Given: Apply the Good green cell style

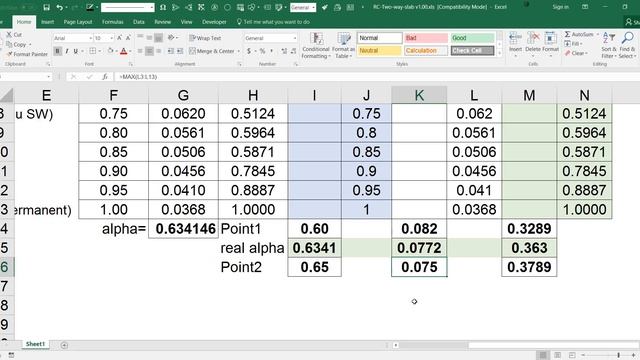Looking at the screenshot, I should coord(472,38).
